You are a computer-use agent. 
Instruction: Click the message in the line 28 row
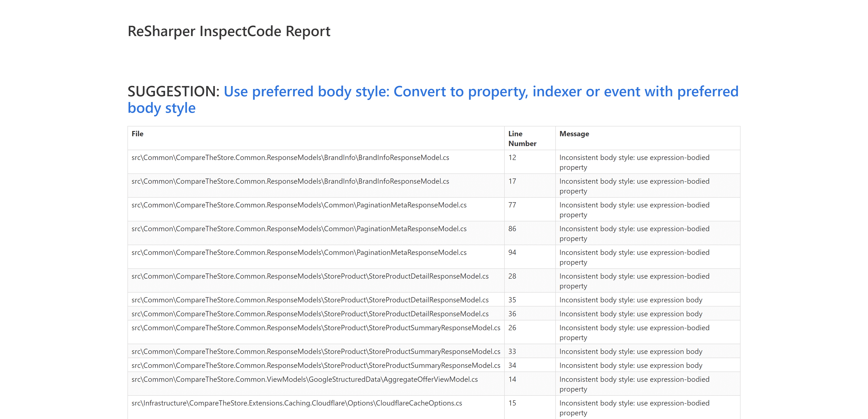[634, 281]
